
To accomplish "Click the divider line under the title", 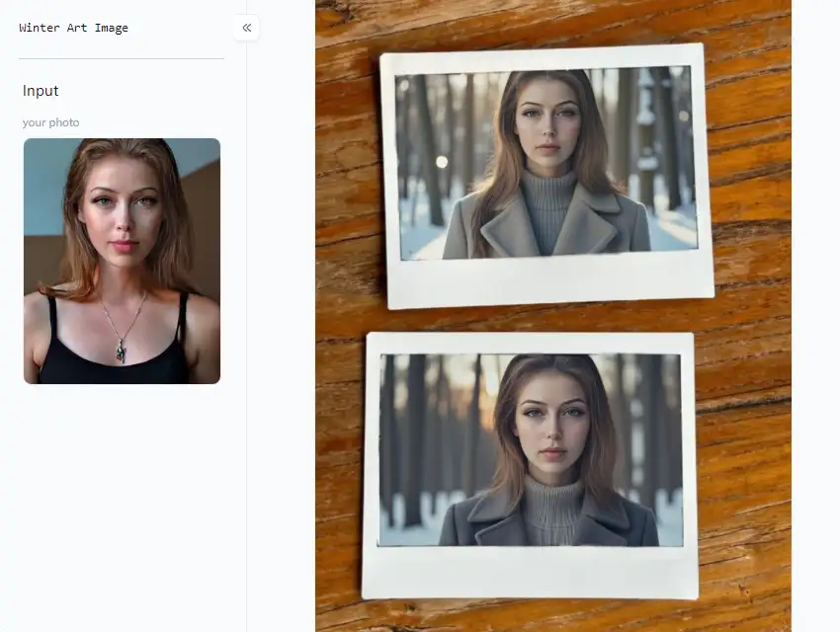I will click(122, 58).
